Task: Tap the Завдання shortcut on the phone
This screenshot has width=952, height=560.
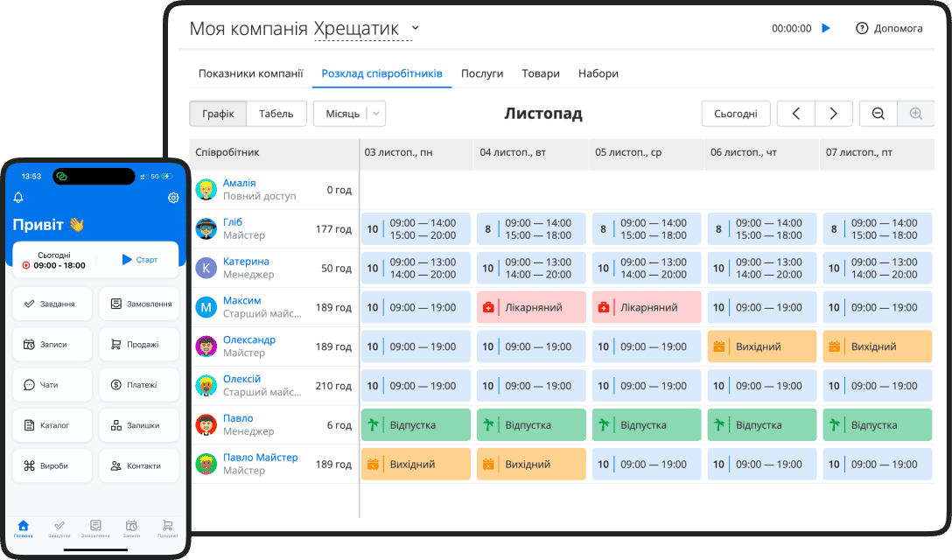Action: tap(52, 304)
